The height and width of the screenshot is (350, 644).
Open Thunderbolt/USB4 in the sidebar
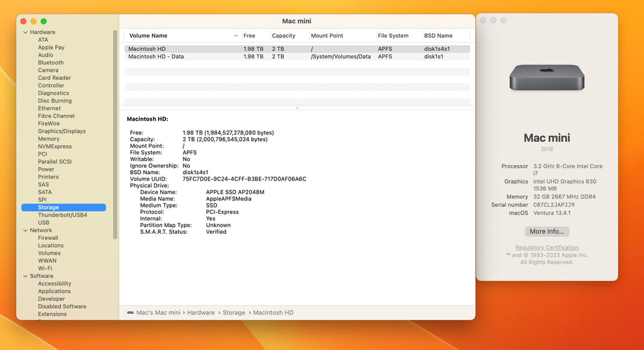(62, 215)
